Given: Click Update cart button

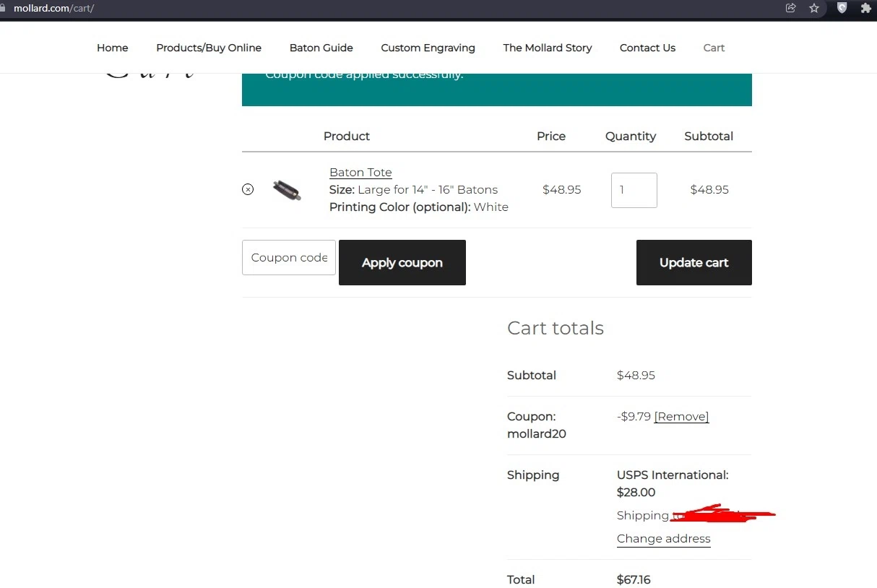Looking at the screenshot, I should pos(694,262).
